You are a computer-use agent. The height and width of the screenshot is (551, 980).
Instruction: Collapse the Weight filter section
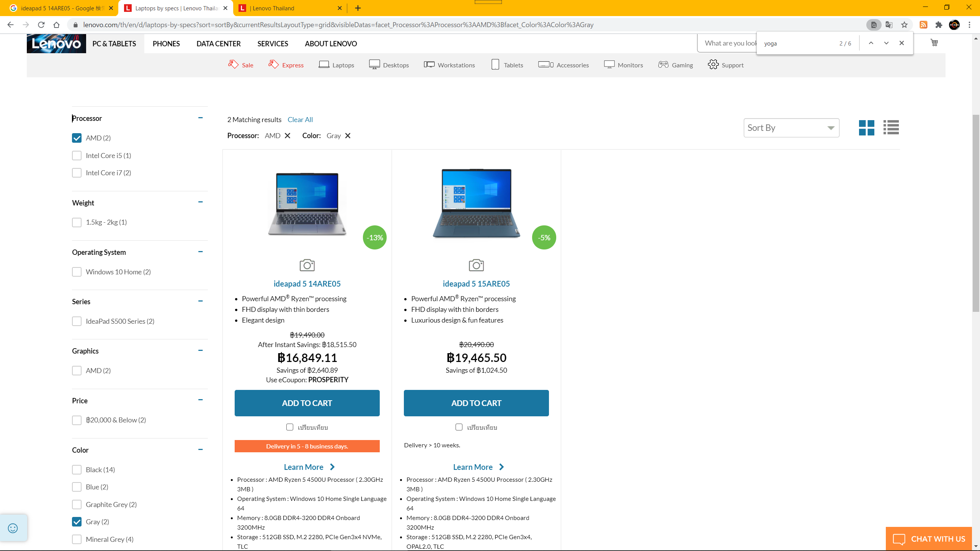tap(200, 202)
